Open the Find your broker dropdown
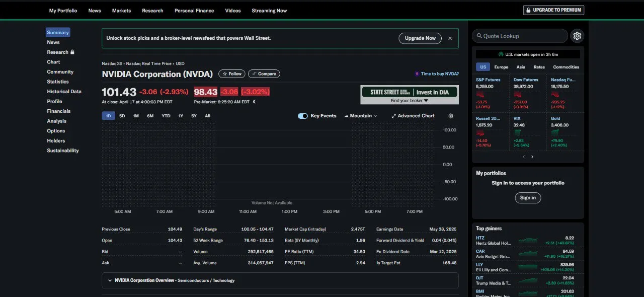 (x=409, y=101)
